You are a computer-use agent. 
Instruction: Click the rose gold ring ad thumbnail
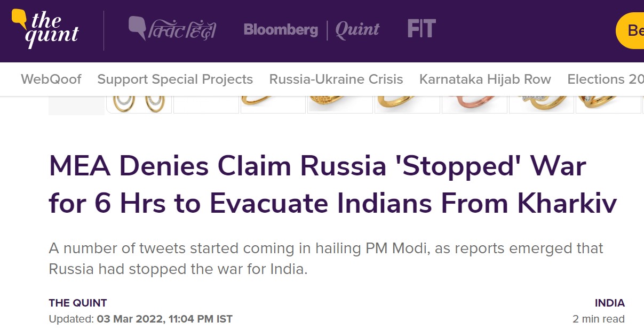coord(475,103)
